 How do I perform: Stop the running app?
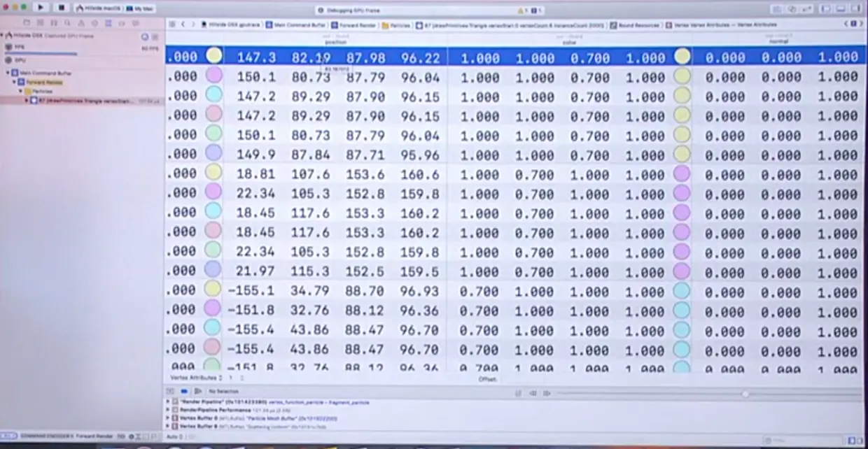point(62,8)
